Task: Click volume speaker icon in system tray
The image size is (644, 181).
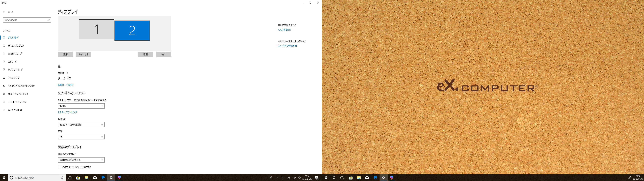Action: (x=288, y=178)
